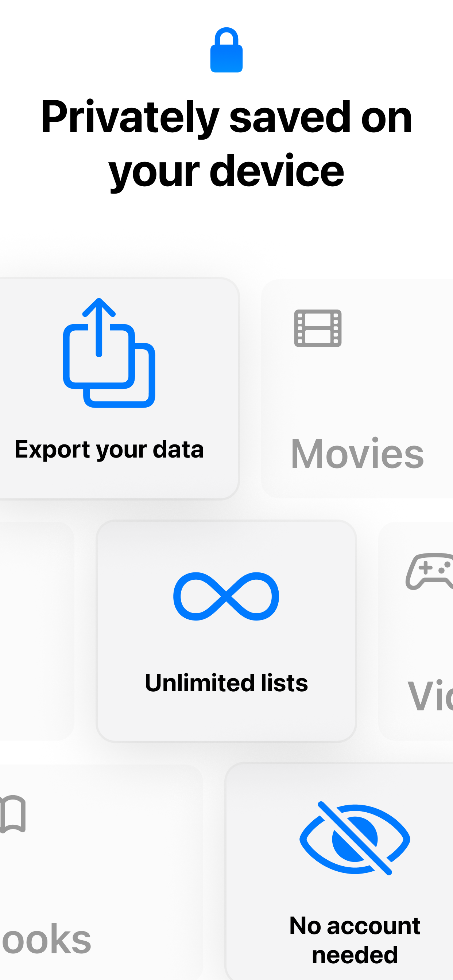
Task: Click the 'ooks' partial text label
Action: point(46,939)
